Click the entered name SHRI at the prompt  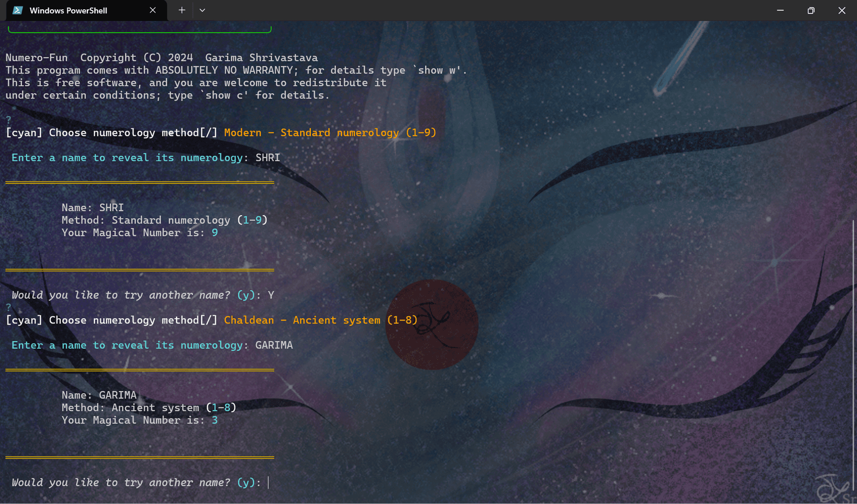pos(267,158)
